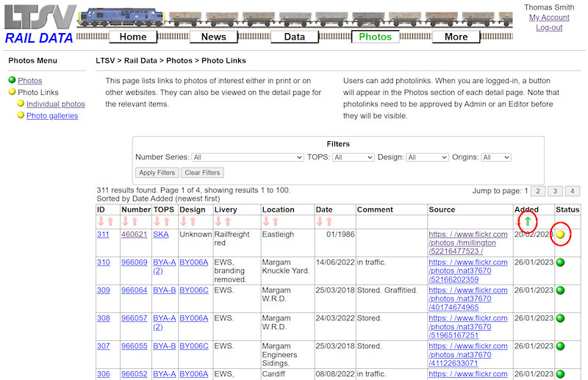Open the Number Series filter dropdown

pos(248,157)
